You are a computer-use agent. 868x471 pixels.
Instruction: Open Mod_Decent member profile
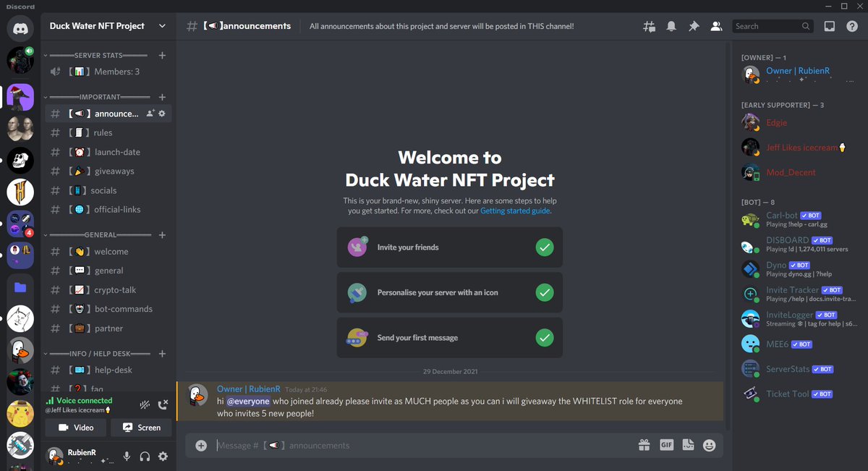[799, 172]
